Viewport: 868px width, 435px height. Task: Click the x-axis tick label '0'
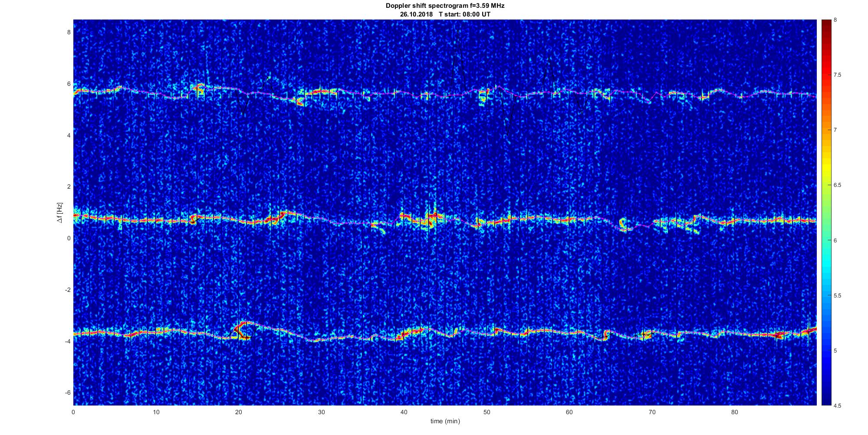coord(73,412)
